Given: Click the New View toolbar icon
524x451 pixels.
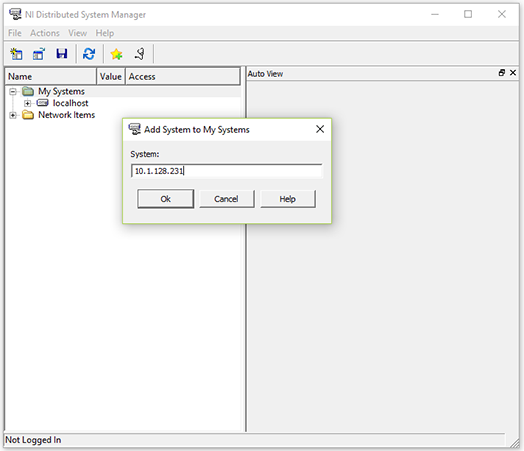Looking at the screenshot, I should 16,54.
